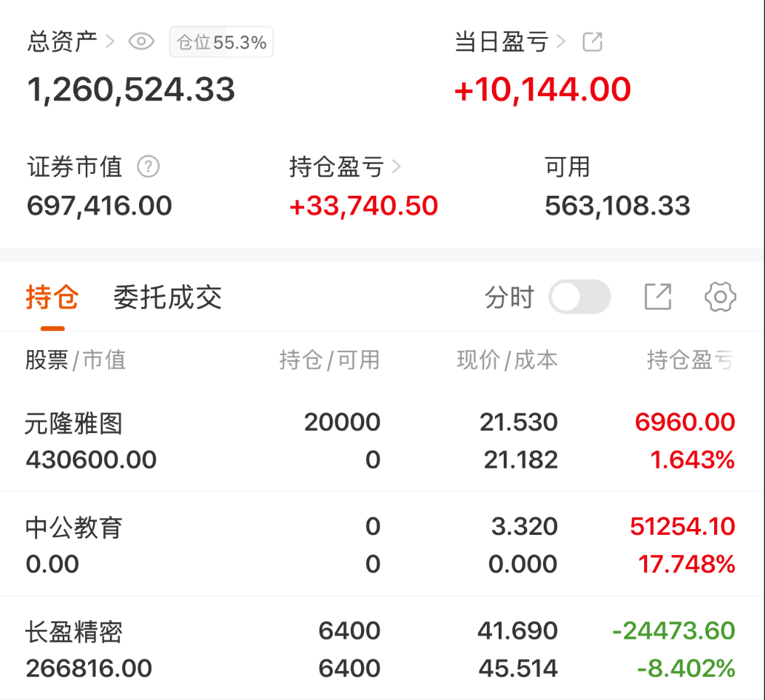Open the 长盈精密 holding row
Image resolution: width=765 pixels, height=700 pixels.
(x=383, y=649)
